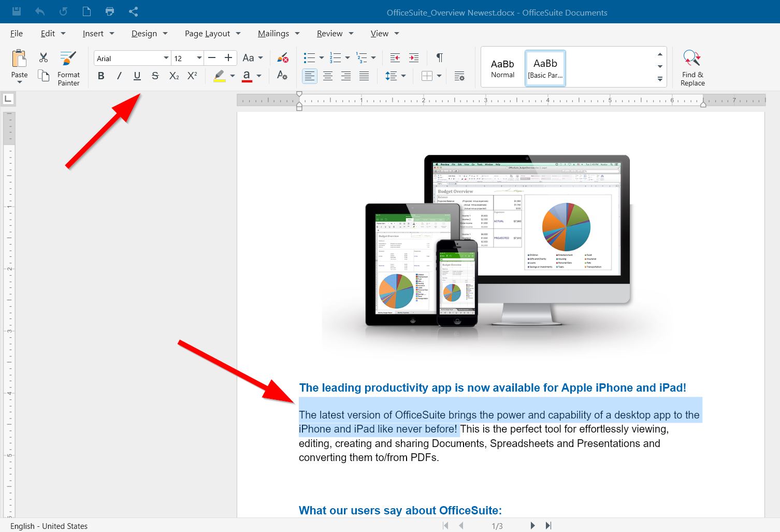Open the change case Aa dropdown
This screenshot has width=780, height=532.
[x=253, y=58]
